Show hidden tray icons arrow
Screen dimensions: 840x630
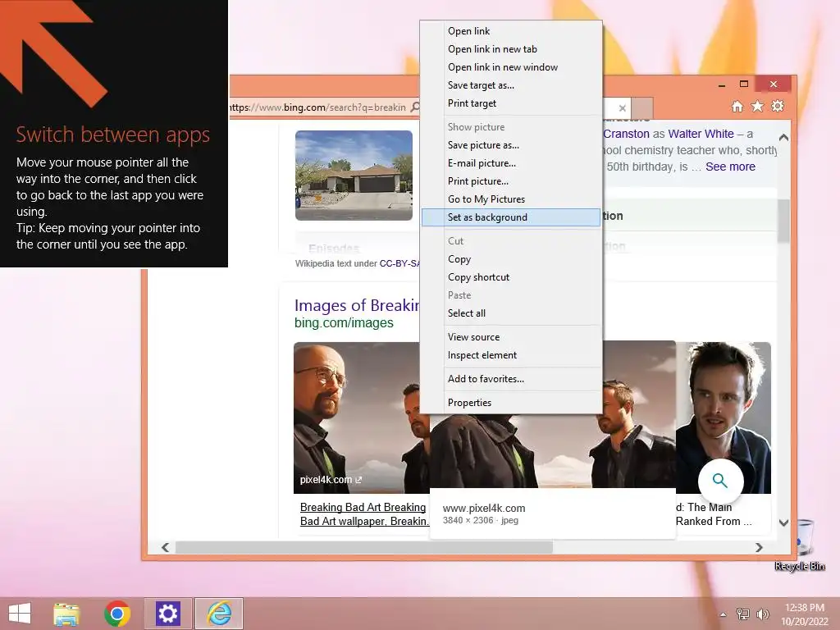click(x=723, y=614)
